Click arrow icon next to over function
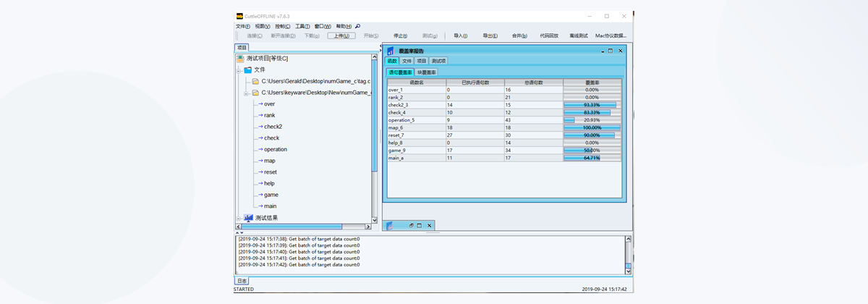The width and height of the screenshot is (868, 304). pos(260,104)
